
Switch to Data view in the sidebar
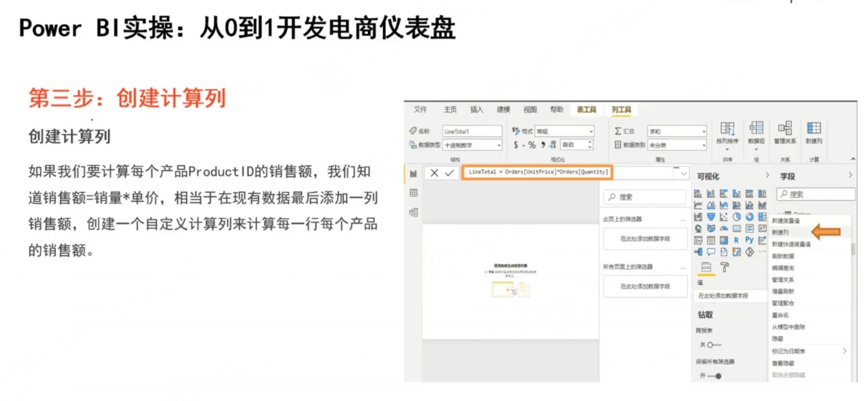[413, 193]
